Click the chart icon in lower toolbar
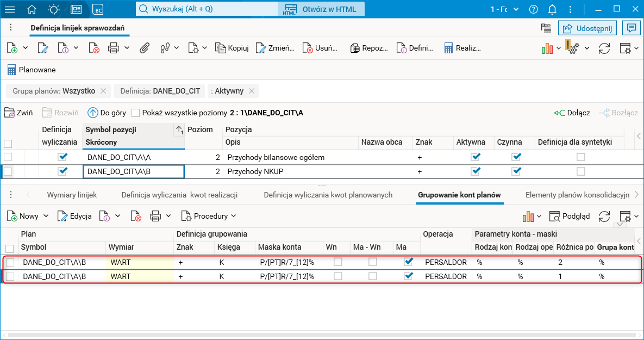This screenshot has width=644, height=340. click(x=528, y=217)
